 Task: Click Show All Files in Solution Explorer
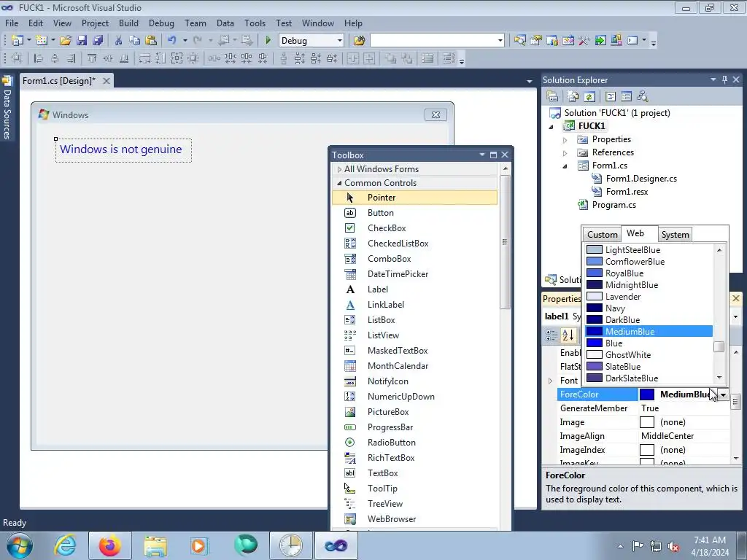tap(573, 97)
